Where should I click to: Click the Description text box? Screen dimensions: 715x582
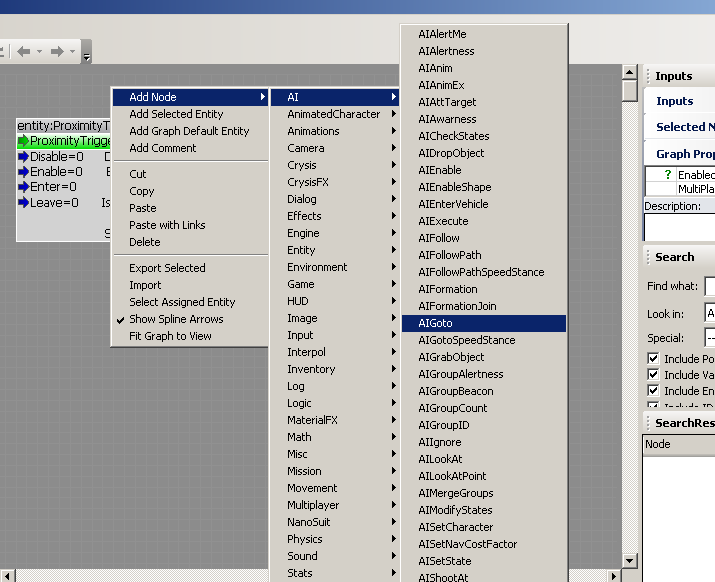click(x=679, y=227)
